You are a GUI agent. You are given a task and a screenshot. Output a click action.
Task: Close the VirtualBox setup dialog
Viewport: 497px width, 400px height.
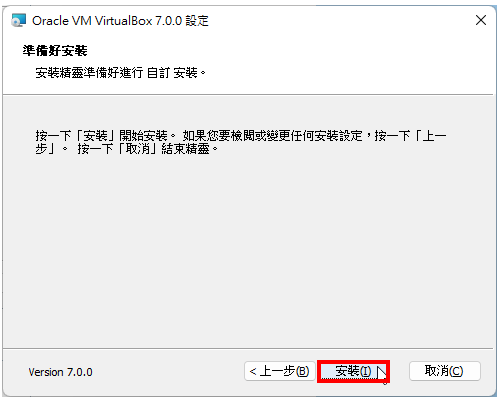click(x=481, y=20)
